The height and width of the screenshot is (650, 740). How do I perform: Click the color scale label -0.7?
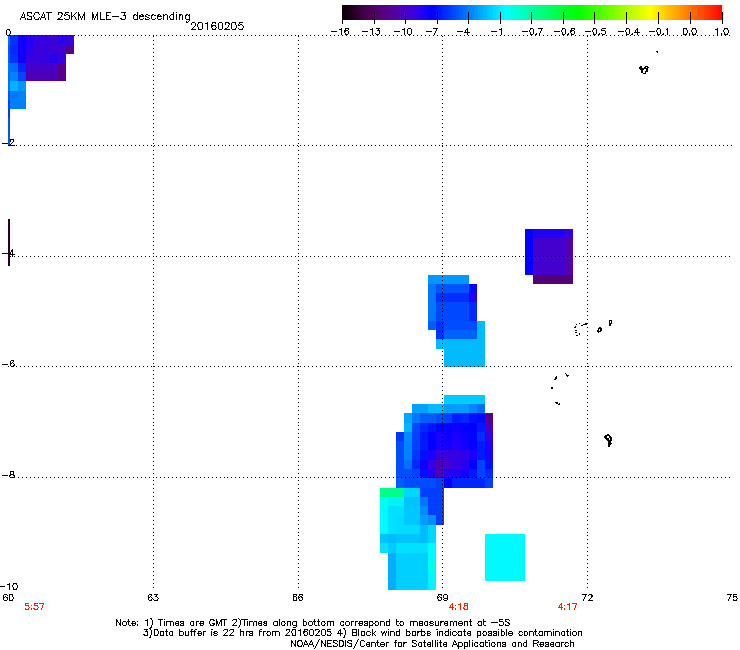pyautogui.click(x=532, y=32)
